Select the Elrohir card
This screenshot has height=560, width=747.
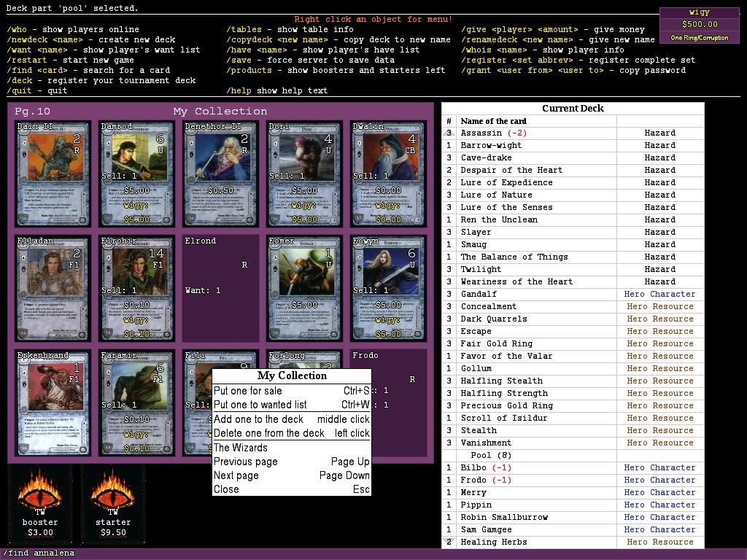click(x=136, y=288)
